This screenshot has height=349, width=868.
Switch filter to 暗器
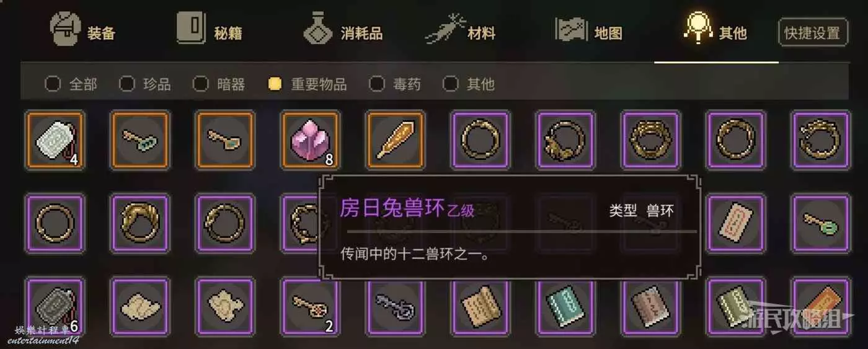(x=219, y=84)
